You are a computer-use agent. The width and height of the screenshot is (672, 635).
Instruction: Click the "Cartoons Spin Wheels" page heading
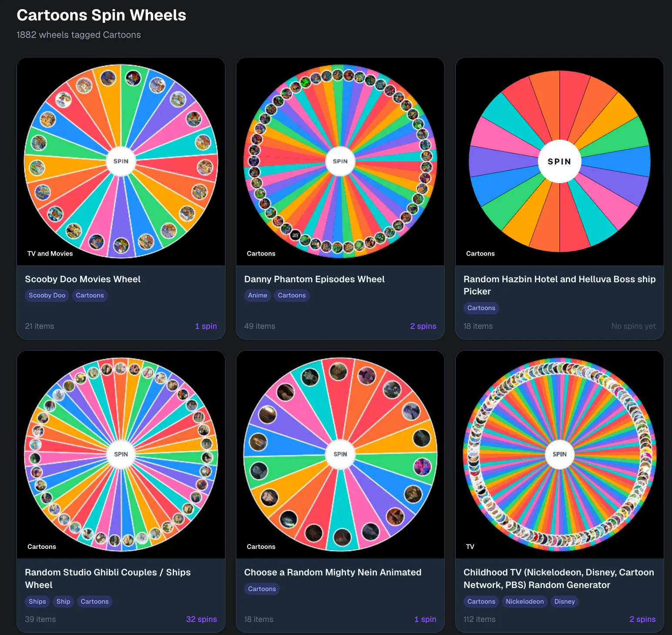click(101, 15)
